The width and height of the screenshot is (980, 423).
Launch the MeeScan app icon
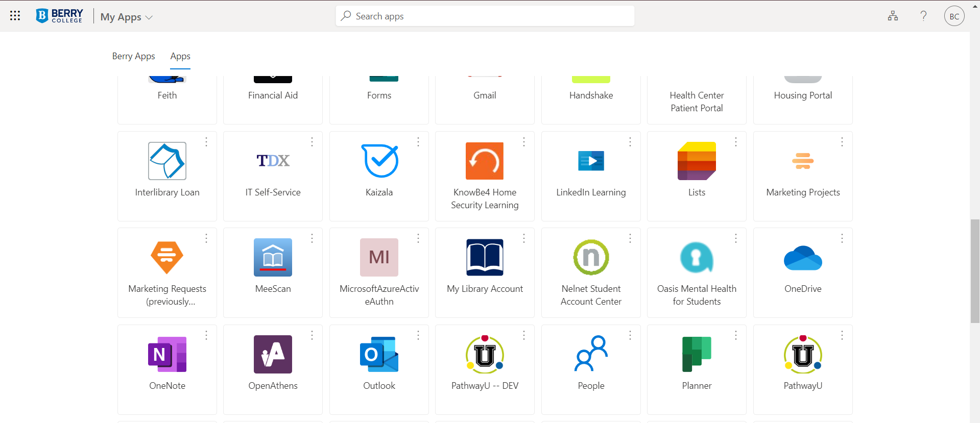[x=273, y=257]
